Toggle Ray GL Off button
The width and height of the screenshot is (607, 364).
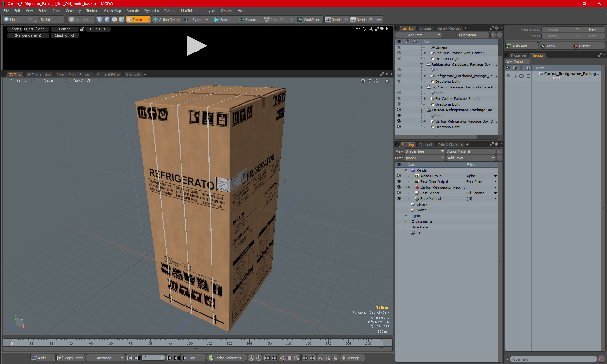coord(83,81)
